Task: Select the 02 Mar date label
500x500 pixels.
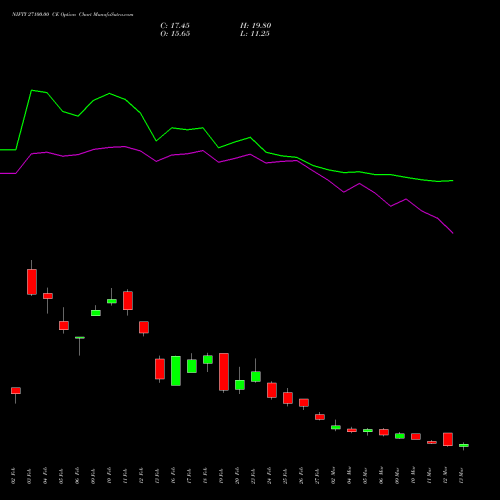Action: (x=333, y=476)
